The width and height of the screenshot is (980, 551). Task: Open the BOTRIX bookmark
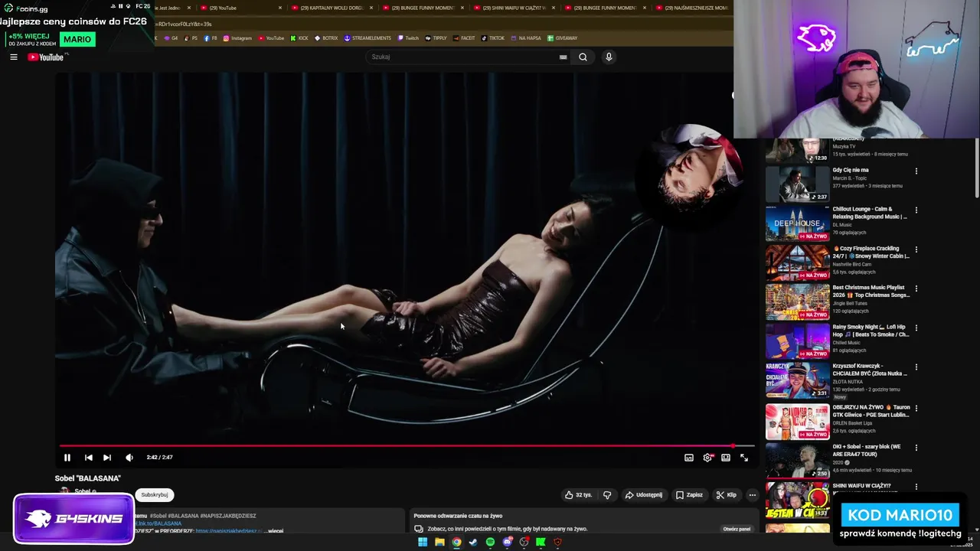coord(326,38)
